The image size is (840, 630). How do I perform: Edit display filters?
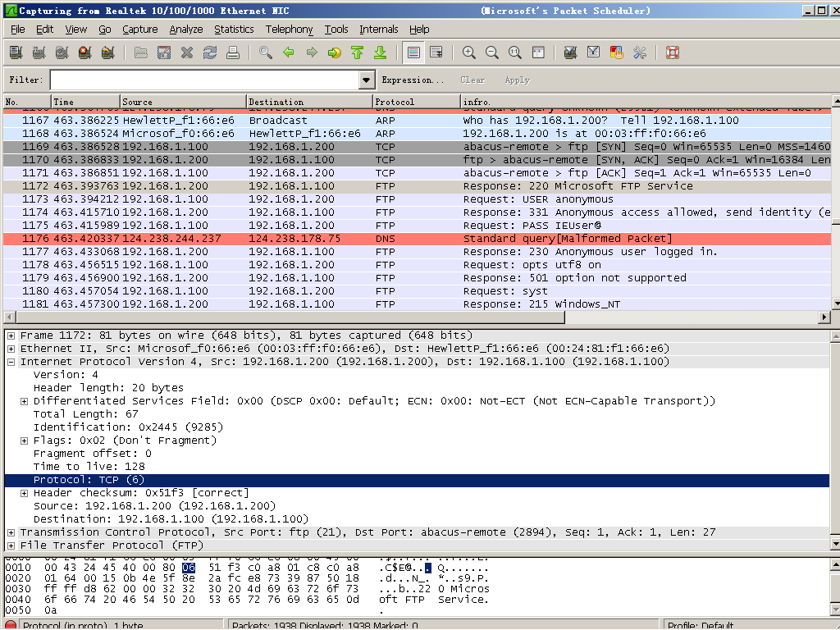click(x=594, y=52)
